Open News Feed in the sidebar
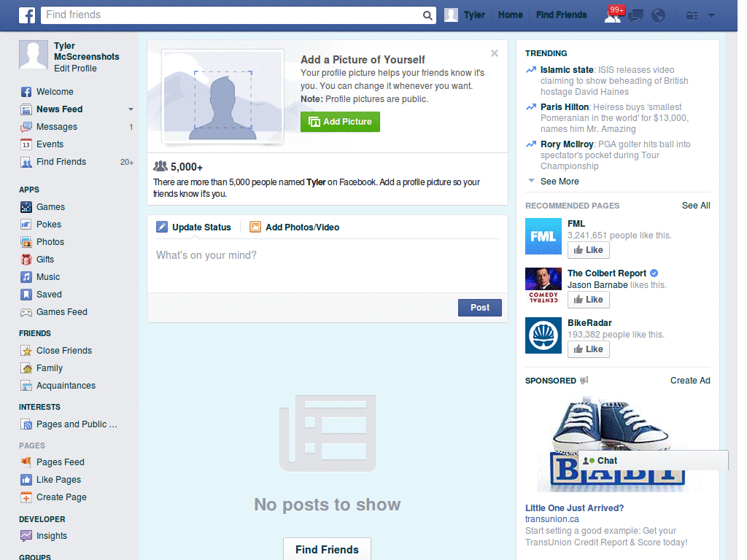The height and width of the screenshot is (560, 747). click(60, 109)
